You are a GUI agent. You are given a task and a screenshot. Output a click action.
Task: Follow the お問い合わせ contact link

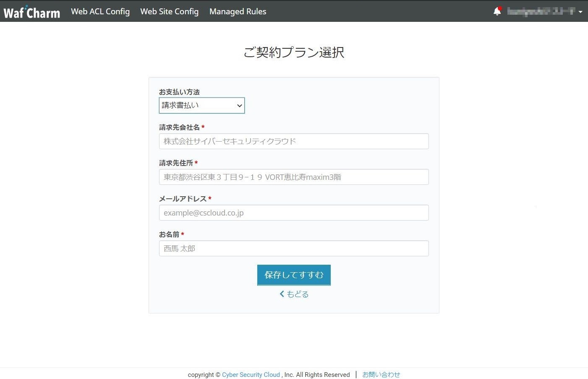coord(381,375)
